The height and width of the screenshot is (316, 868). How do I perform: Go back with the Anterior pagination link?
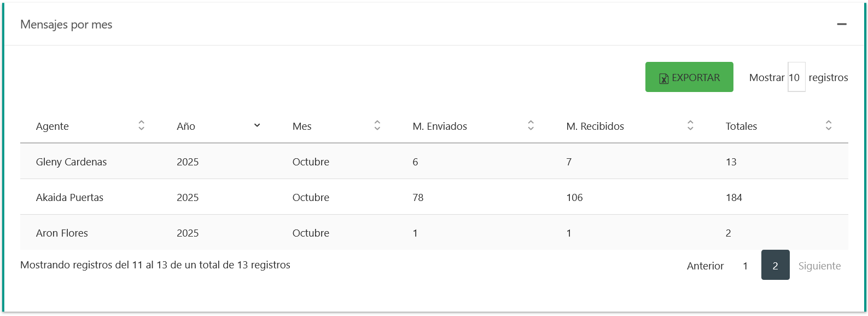point(705,265)
